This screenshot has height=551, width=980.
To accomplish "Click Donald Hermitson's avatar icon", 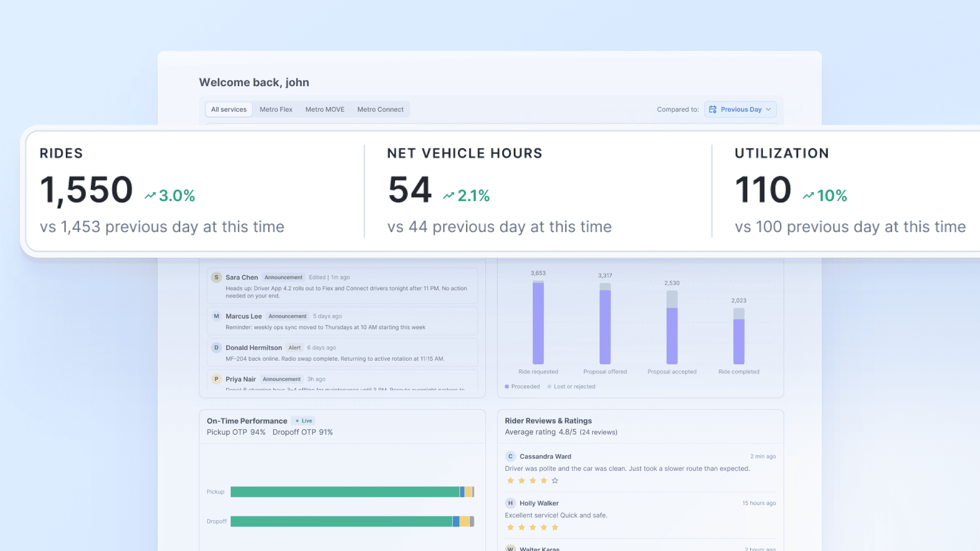I will 216,347.
